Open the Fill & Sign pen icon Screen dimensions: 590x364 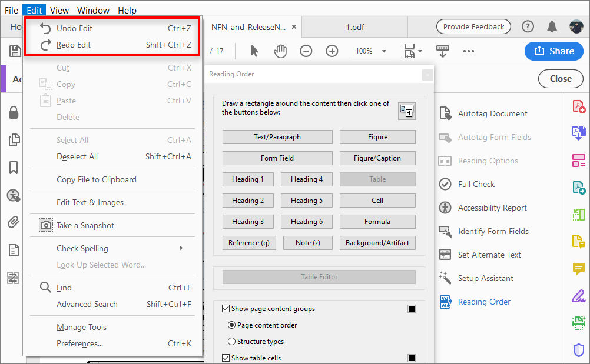[x=578, y=296]
